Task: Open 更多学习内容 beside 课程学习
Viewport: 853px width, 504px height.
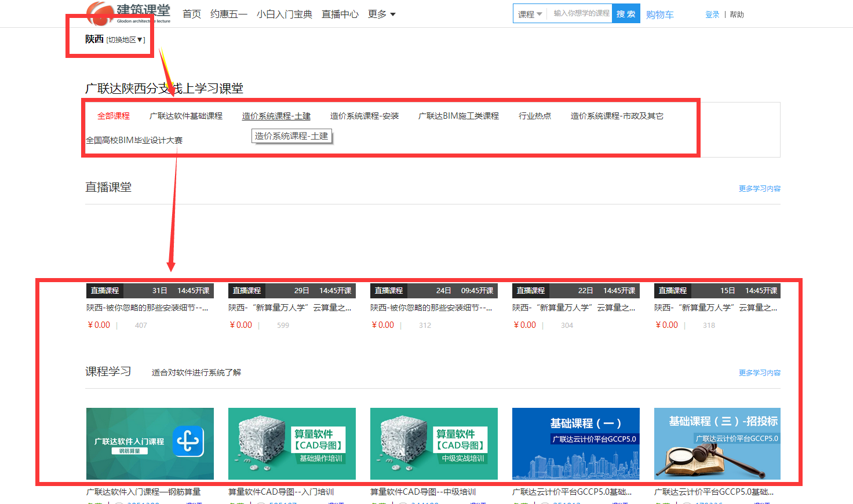Action: point(760,372)
